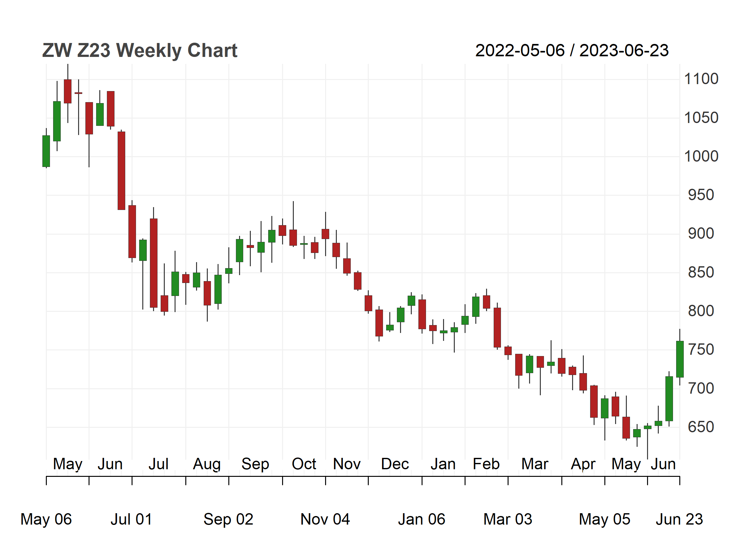This screenshot has width=747, height=560.
Task: Click the 750 price level label
Action: coord(701,350)
